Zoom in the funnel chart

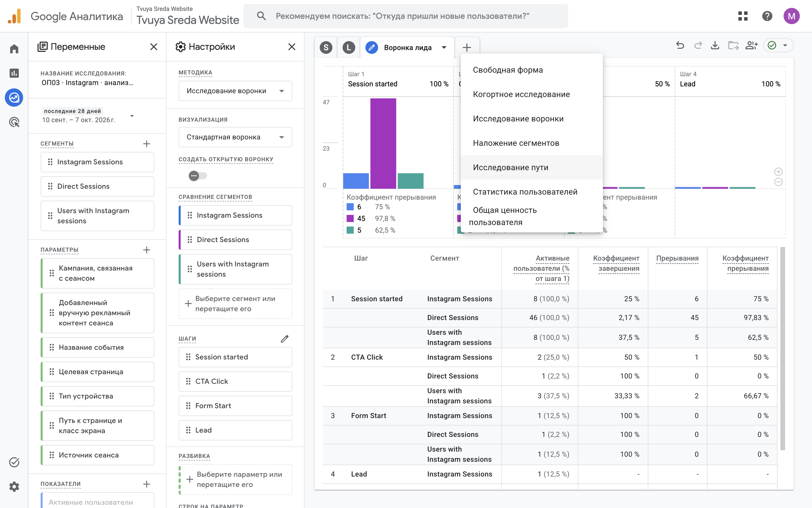779,172
